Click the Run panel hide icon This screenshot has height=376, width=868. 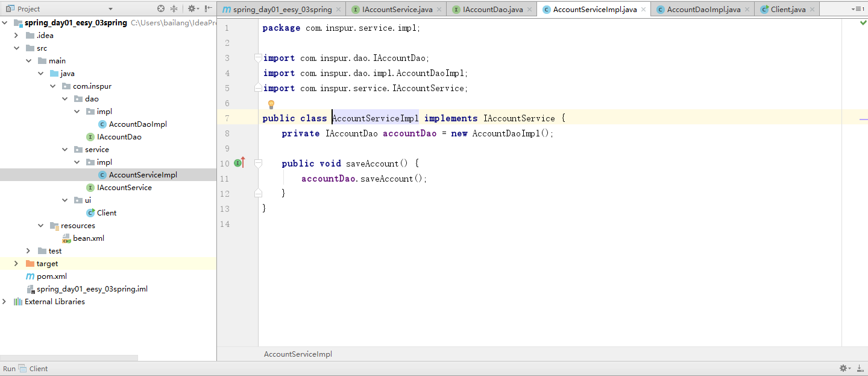(860, 368)
